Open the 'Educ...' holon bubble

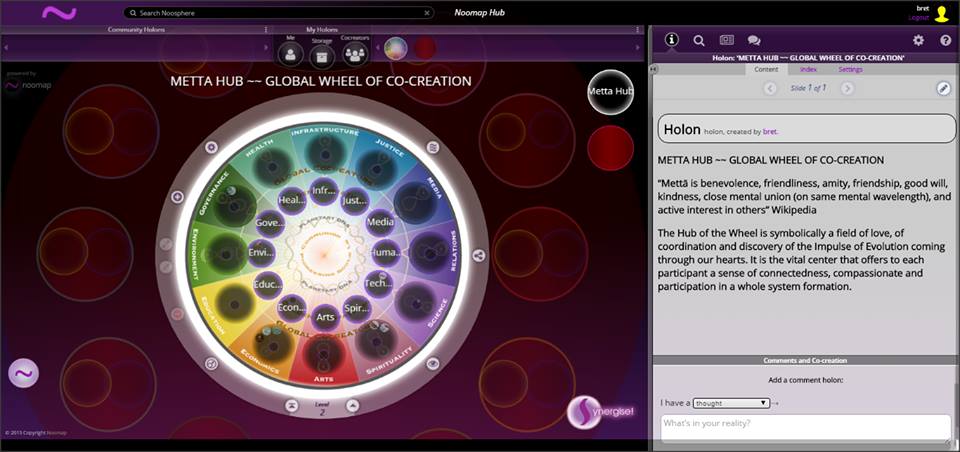pyautogui.click(x=268, y=284)
